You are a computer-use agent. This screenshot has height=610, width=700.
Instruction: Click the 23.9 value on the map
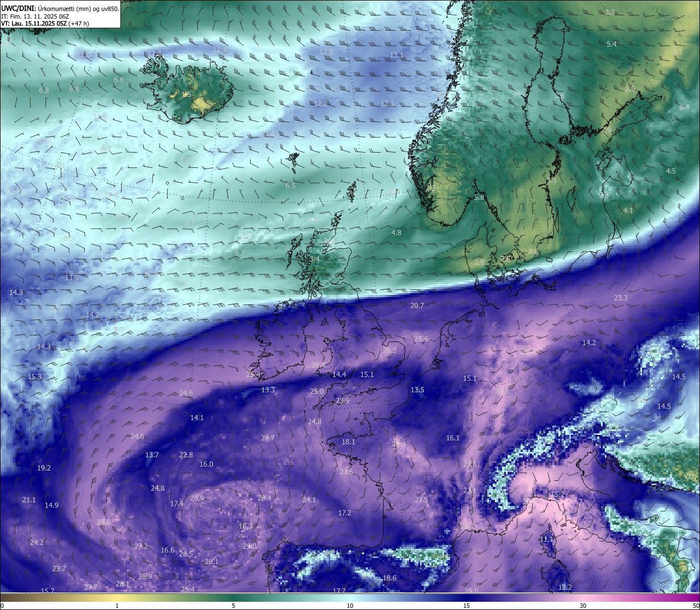342,400
